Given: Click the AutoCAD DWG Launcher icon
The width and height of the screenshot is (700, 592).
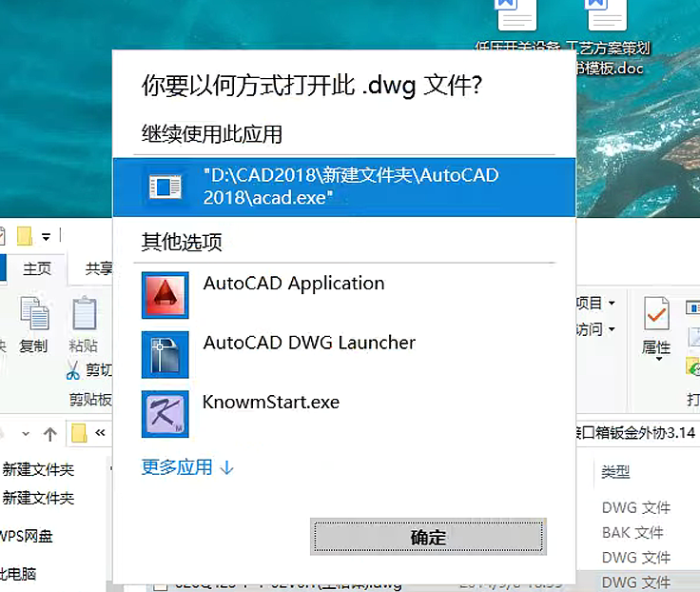Looking at the screenshot, I should pyautogui.click(x=165, y=354).
